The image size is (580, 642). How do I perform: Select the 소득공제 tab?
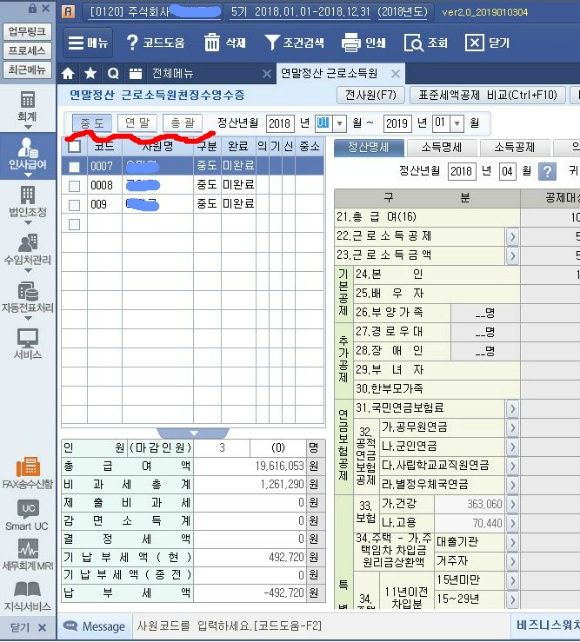[x=515, y=147]
